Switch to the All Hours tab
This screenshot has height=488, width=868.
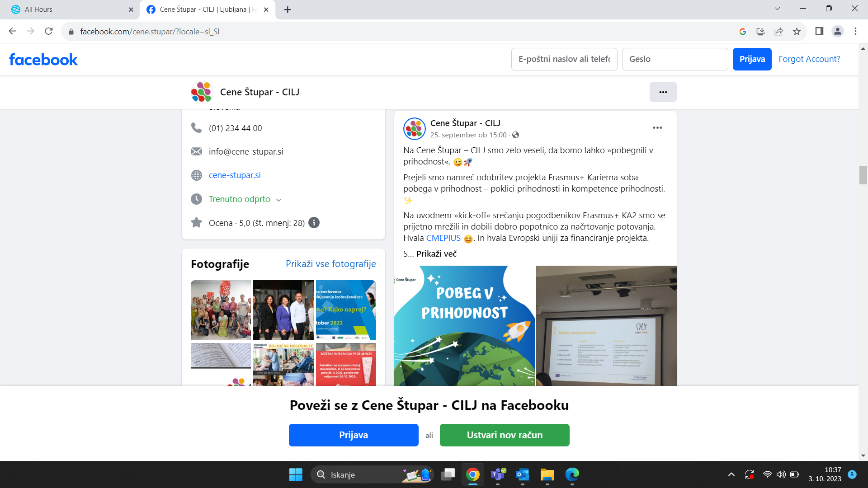pos(68,9)
